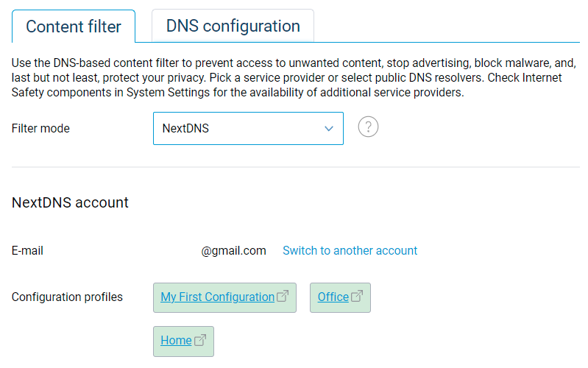Click the question mark help icon
The height and width of the screenshot is (368, 588).
368,127
